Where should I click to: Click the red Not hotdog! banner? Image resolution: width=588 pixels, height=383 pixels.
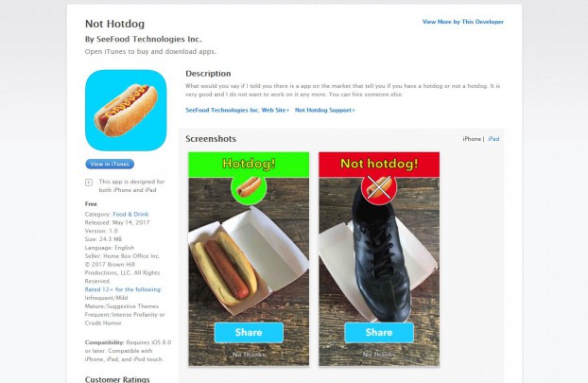[x=379, y=164]
